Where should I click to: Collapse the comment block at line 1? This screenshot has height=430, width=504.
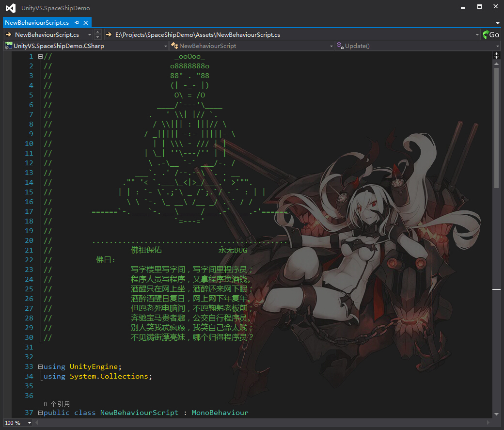[x=41, y=57]
